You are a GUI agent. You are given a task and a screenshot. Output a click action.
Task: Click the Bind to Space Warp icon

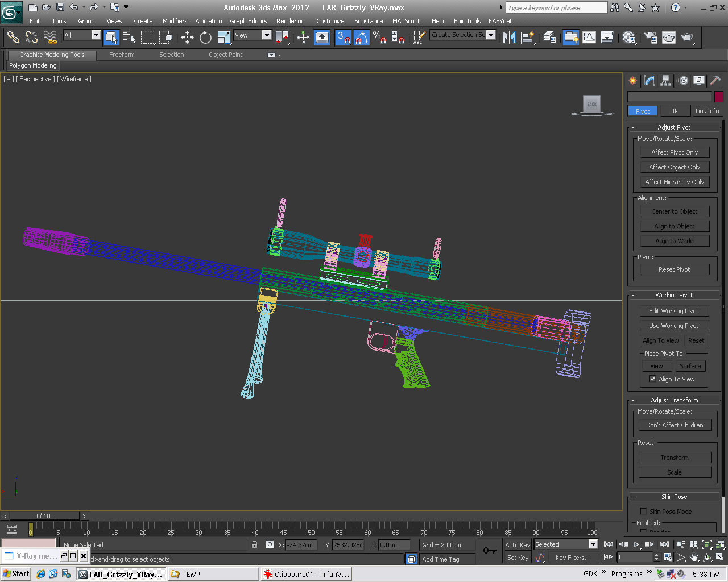[x=50, y=38]
